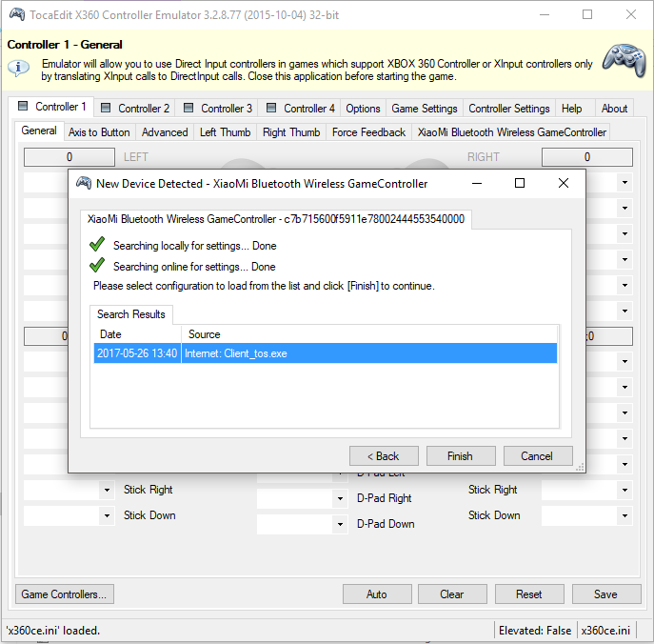
Task: Open the D-Pad Right dropdown
Action: click(x=340, y=498)
